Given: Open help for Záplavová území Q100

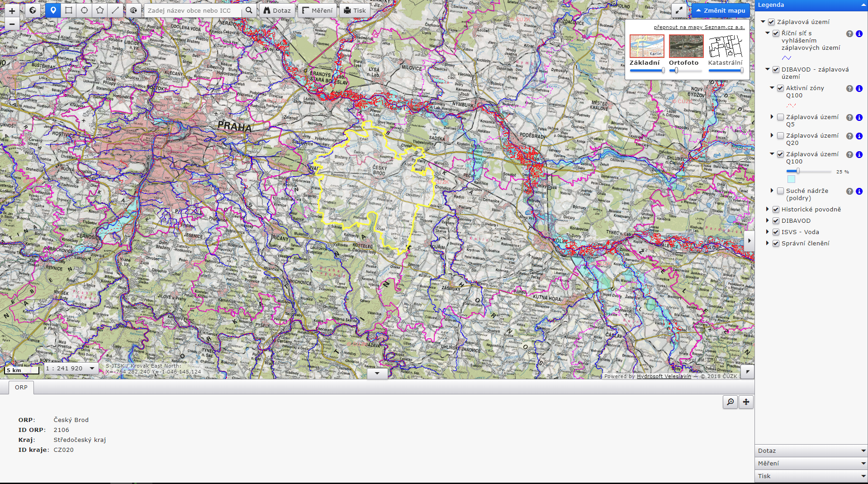Looking at the screenshot, I should 849,154.
